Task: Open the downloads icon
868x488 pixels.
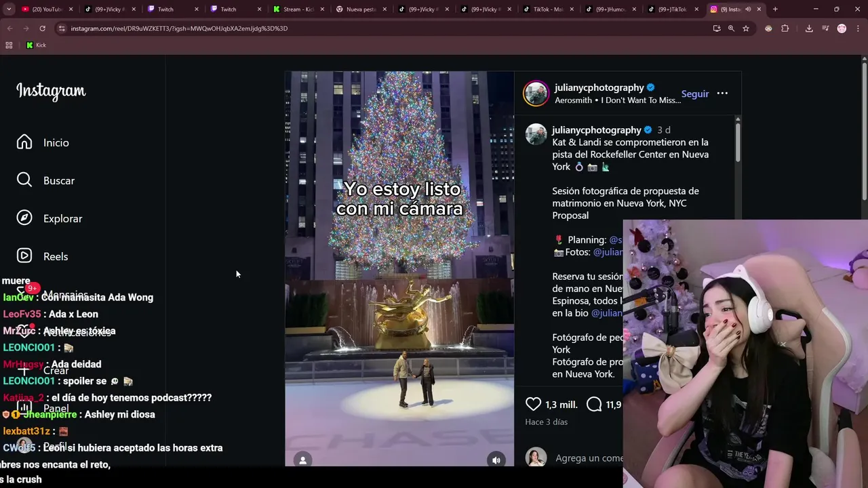Action: [809, 28]
